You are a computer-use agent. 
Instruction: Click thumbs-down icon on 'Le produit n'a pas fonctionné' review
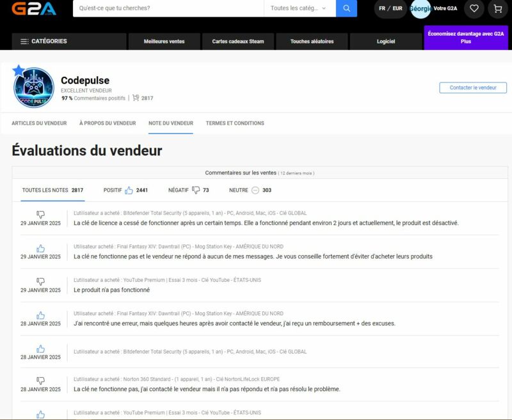(x=40, y=281)
